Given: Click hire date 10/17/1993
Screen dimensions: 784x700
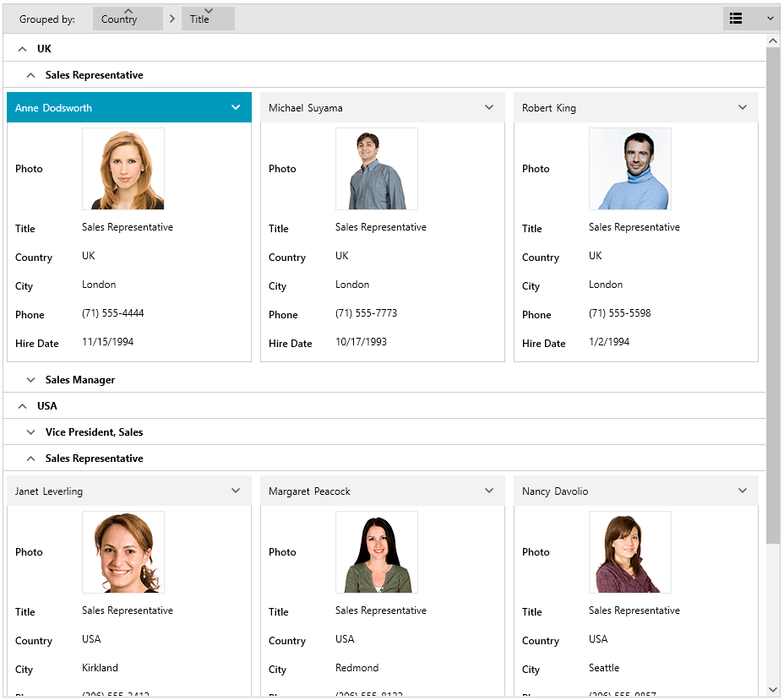Looking at the screenshot, I should click(x=361, y=342).
